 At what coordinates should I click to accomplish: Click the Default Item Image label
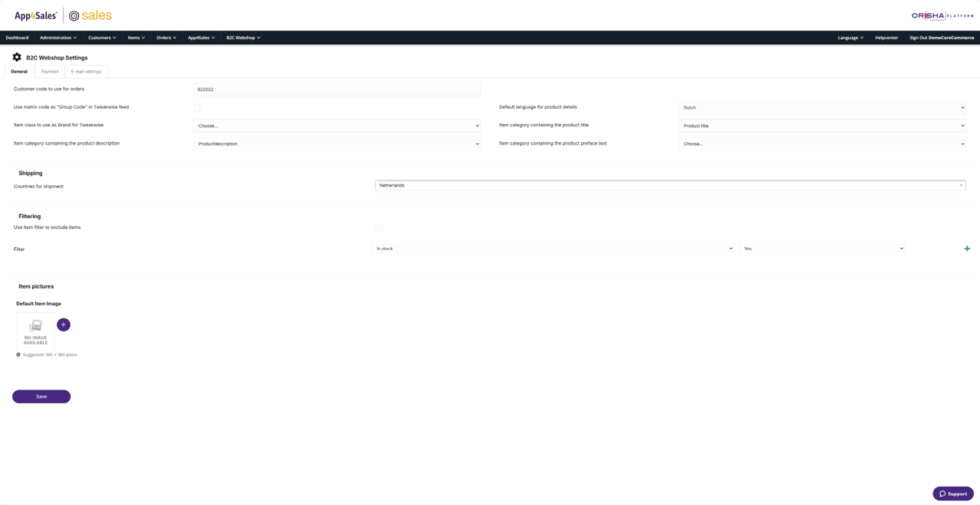(39, 304)
